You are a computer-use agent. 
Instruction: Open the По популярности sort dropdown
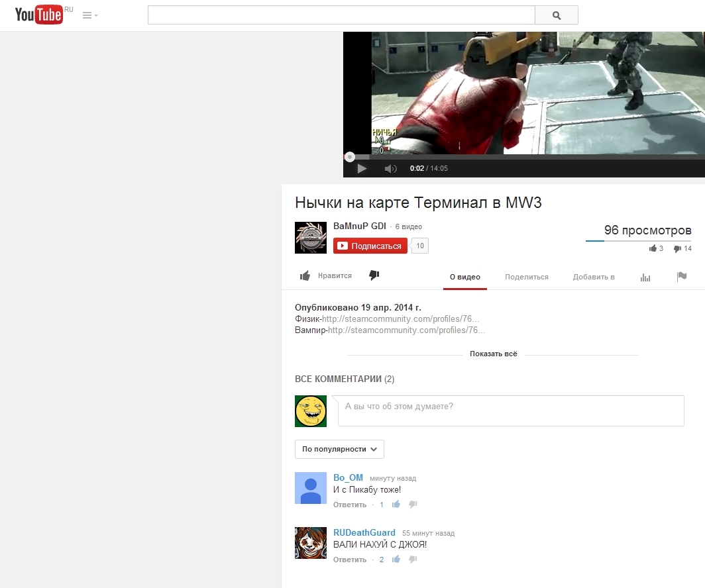point(339,449)
